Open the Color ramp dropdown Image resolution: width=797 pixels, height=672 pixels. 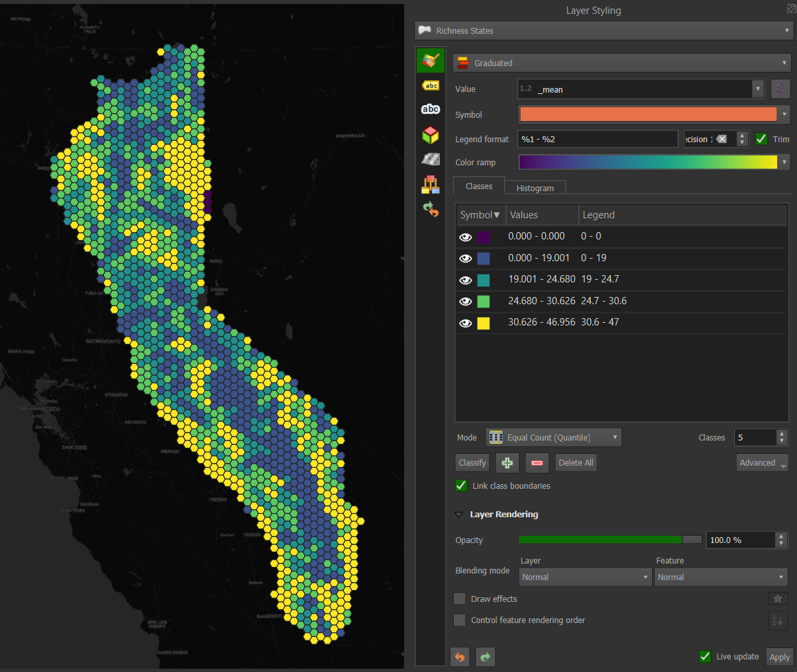point(784,162)
